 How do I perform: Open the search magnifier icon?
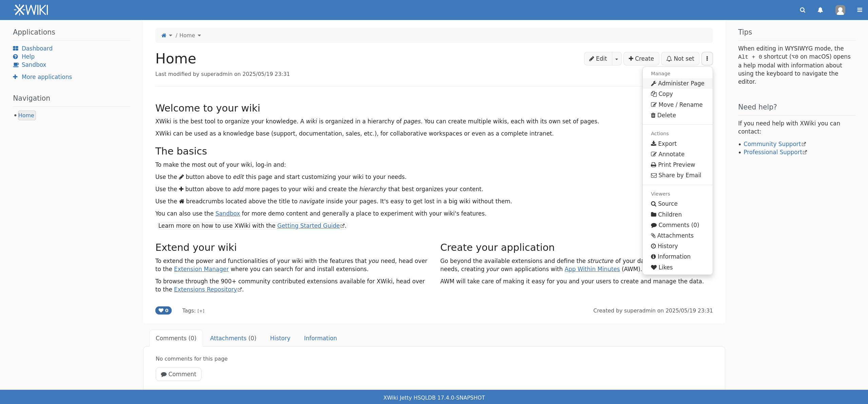click(803, 10)
